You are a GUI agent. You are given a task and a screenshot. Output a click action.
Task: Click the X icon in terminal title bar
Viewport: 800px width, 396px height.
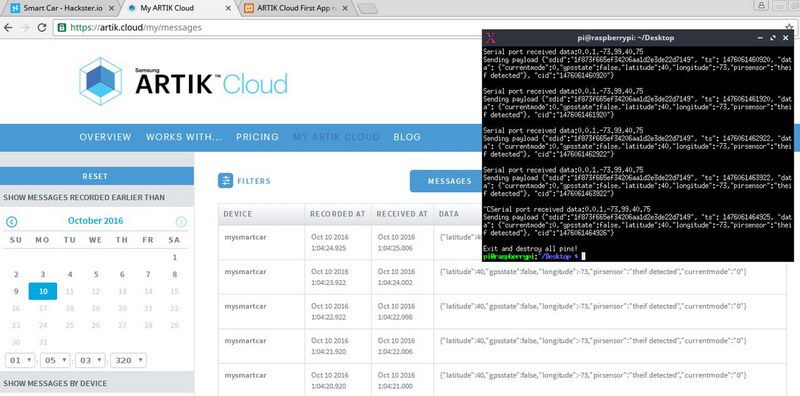(x=490, y=38)
